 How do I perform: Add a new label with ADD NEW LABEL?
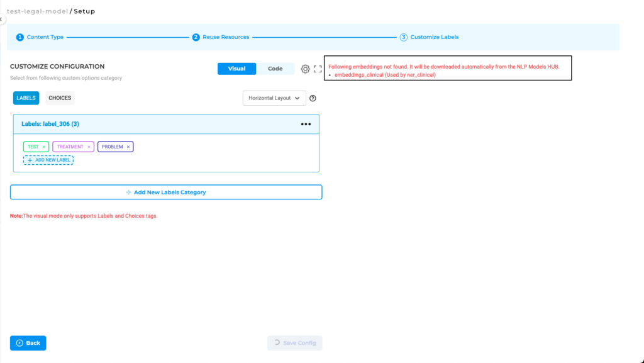pyautogui.click(x=48, y=160)
